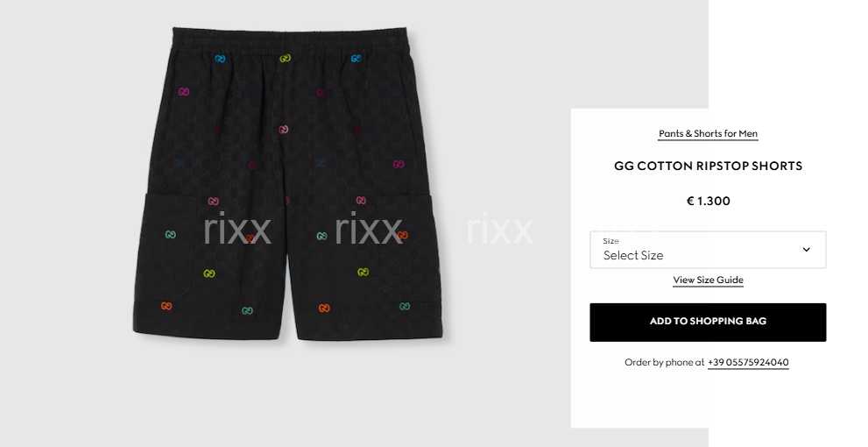
Task: Click the Order by phone at text
Action: point(664,362)
